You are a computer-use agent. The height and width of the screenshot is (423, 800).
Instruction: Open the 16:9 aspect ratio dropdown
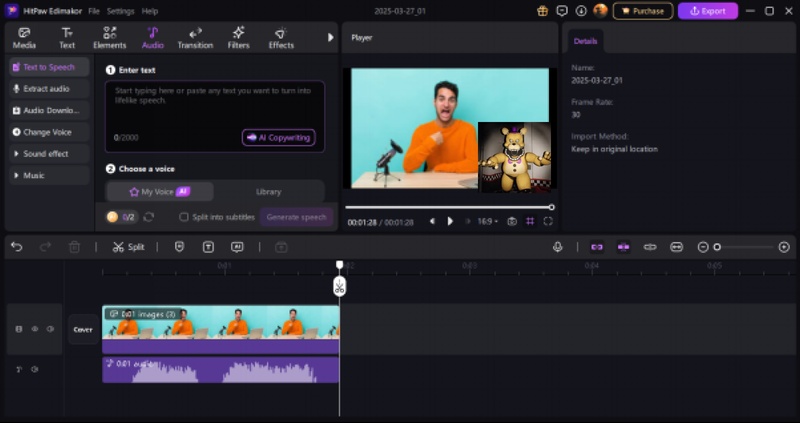click(x=487, y=221)
